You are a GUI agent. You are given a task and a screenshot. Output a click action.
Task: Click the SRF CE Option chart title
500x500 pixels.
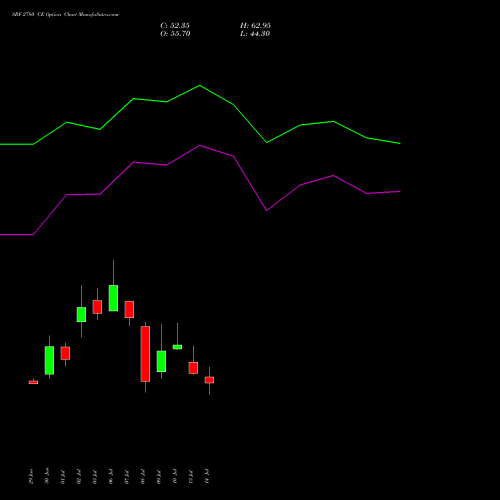[65, 15]
